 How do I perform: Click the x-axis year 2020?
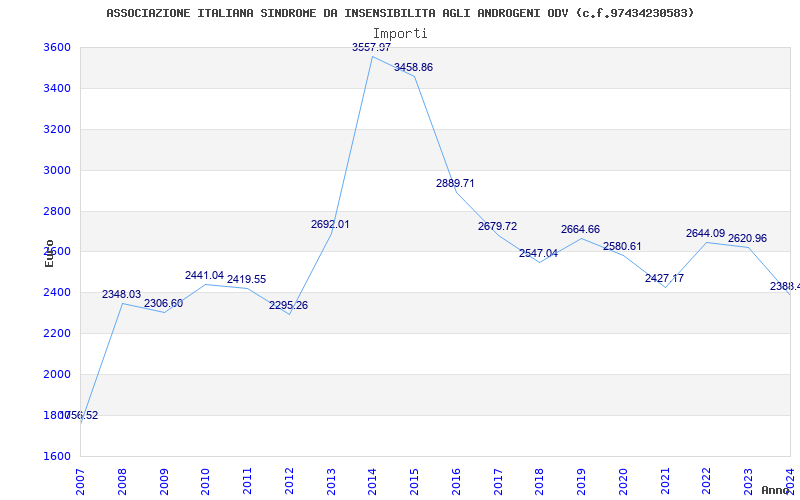coord(623,482)
